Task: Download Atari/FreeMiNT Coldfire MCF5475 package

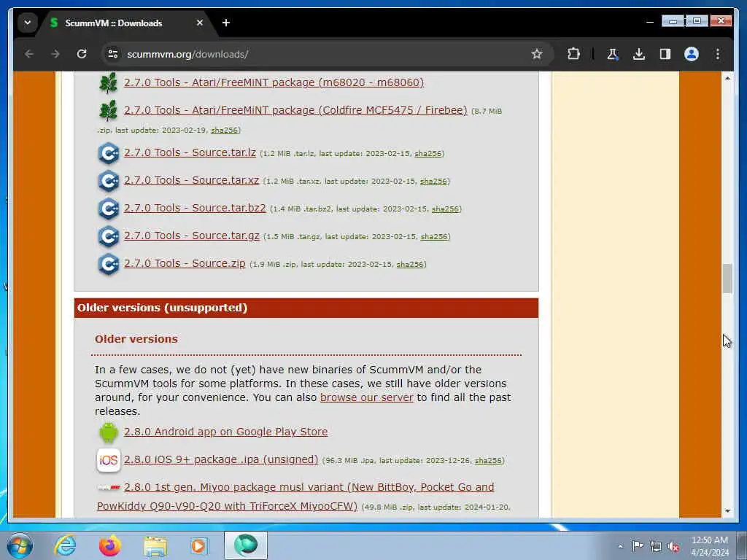Action: [x=295, y=110]
